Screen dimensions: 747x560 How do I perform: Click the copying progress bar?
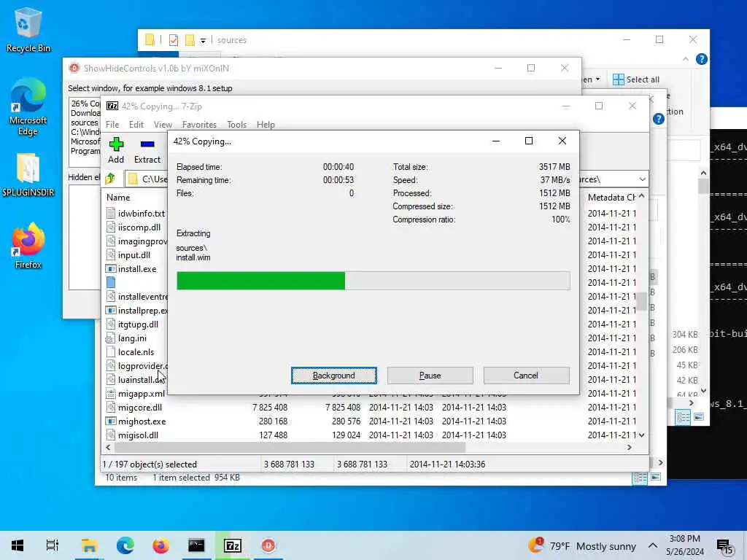tap(373, 281)
